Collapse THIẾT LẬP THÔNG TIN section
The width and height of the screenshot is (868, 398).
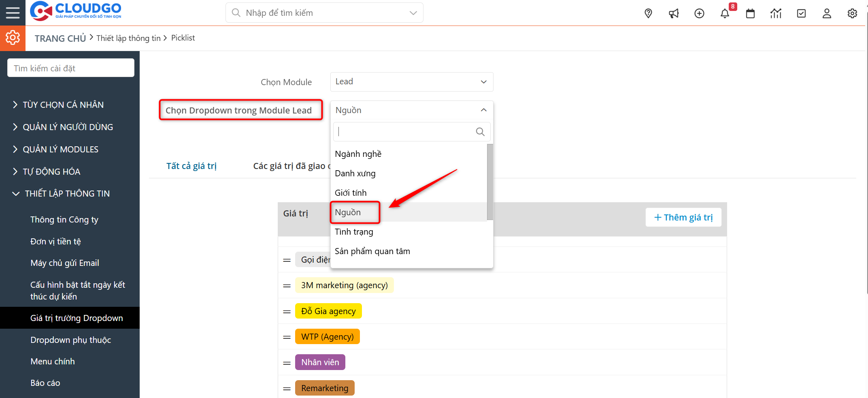click(x=67, y=194)
